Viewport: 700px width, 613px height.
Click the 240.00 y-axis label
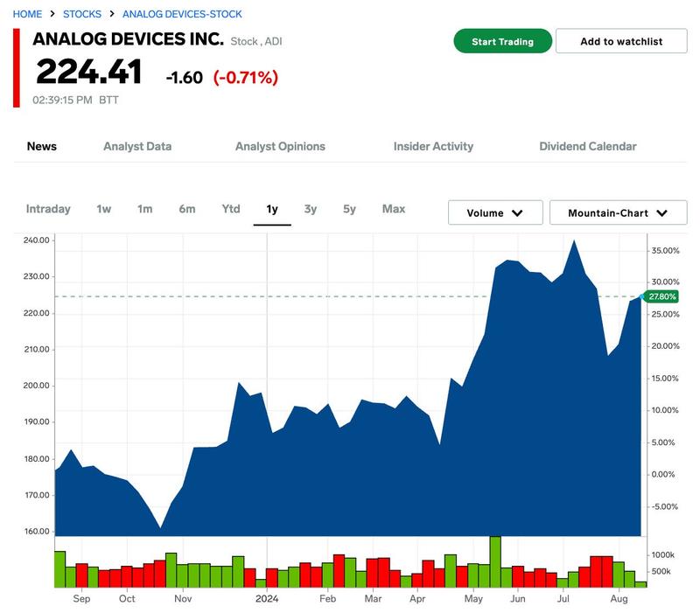36,240
